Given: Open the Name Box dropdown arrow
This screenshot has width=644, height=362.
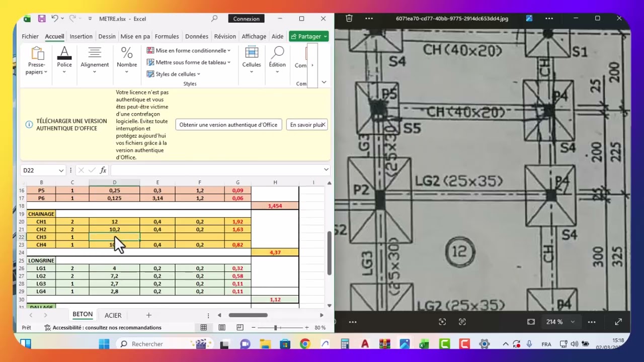Looking at the screenshot, I should click(61, 170).
